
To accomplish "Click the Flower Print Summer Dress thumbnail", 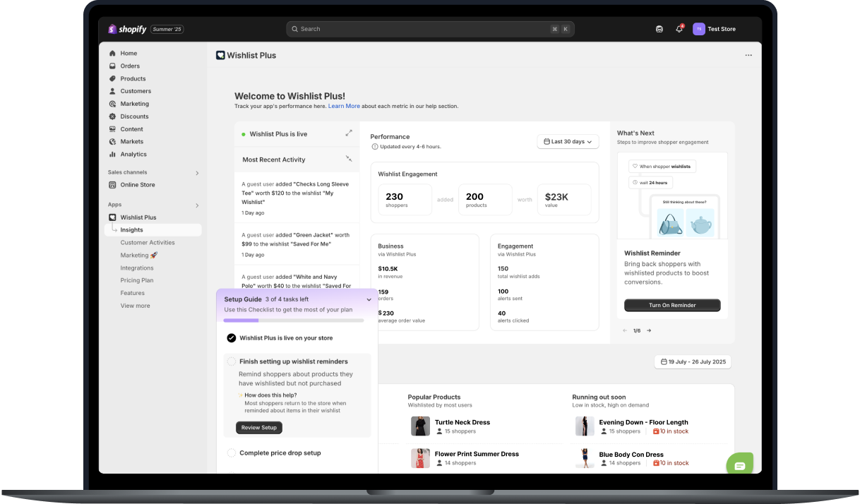I will click(x=420, y=458).
